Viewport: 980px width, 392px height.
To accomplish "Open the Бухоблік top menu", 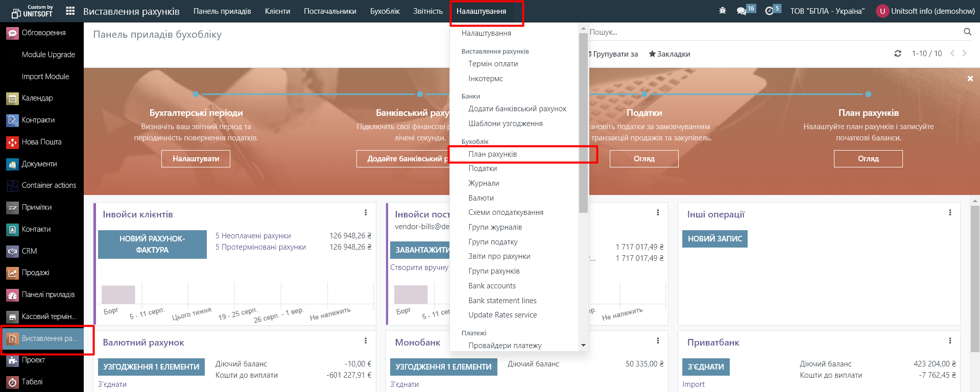I will point(385,11).
